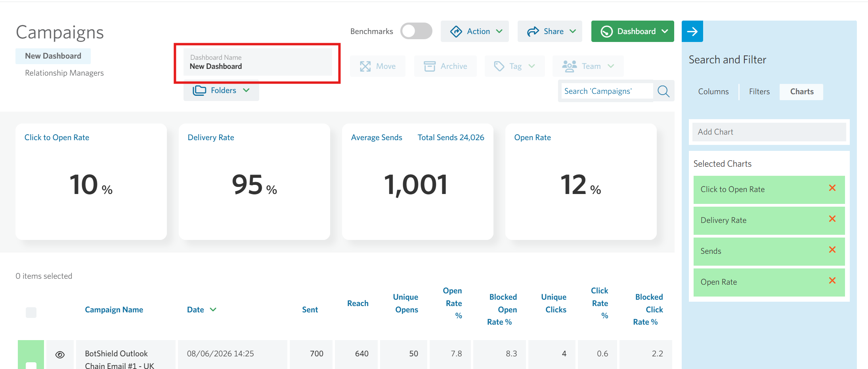Remove the Click to Open Rate chart
Viewport: 868px width, 369px height.
point(832,188)
